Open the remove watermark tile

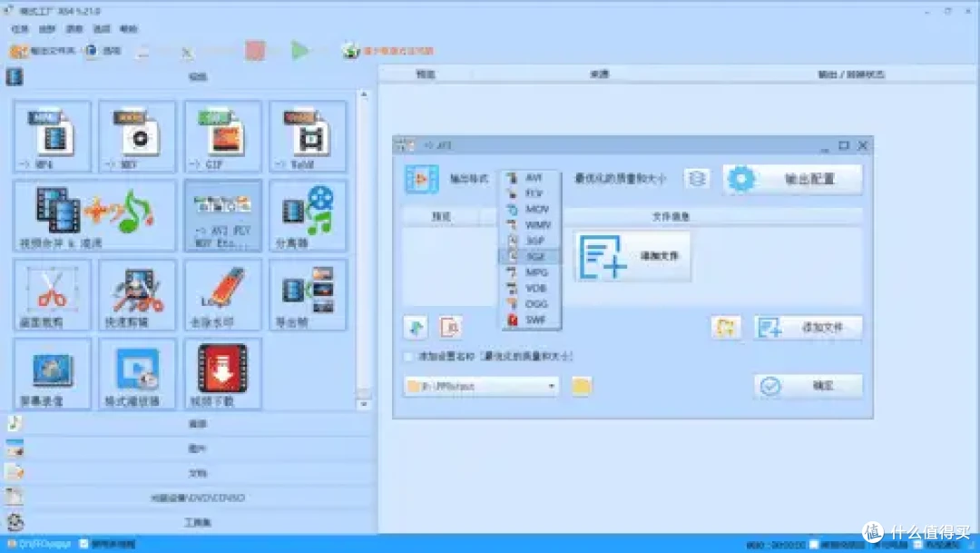[x=223, y=294]
